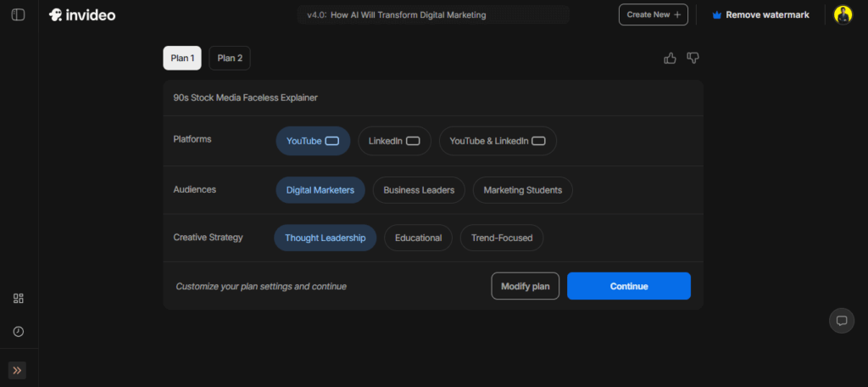Choose Business Leaders audience
Image resolution: width=868 pixels, height=387 pixels.
coord(419,190)
